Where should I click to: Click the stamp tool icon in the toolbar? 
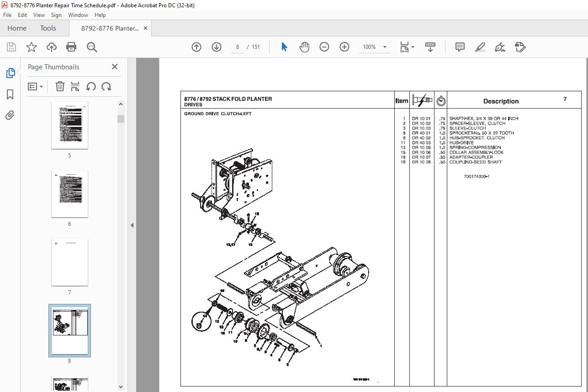520,47
